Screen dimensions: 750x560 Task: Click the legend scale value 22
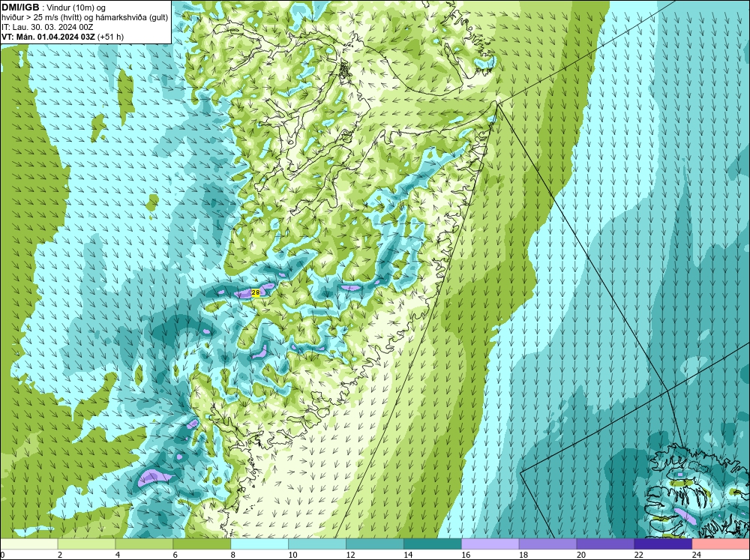(x=638, y=555)
